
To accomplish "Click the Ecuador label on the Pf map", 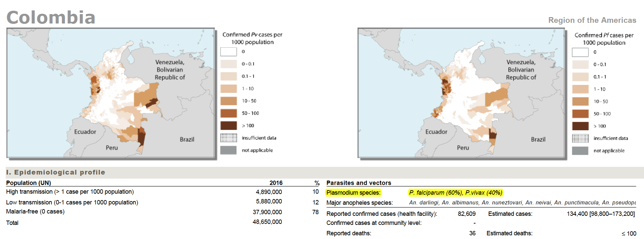I will (x=436, y=132).
